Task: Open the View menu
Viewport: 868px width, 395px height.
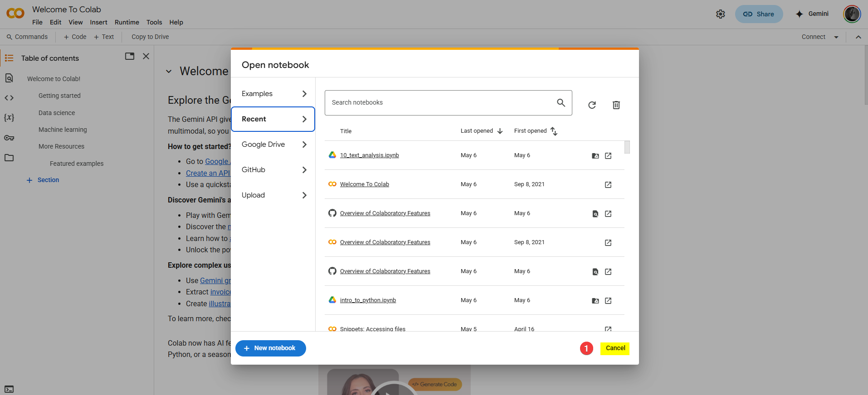Action: pos(75,22)
